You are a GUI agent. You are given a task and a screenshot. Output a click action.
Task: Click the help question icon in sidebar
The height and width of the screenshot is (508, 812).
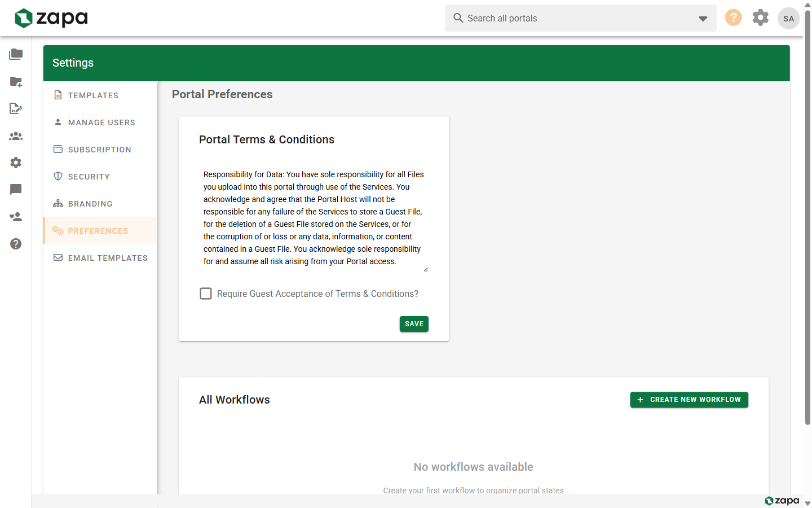tap(16, 244)
